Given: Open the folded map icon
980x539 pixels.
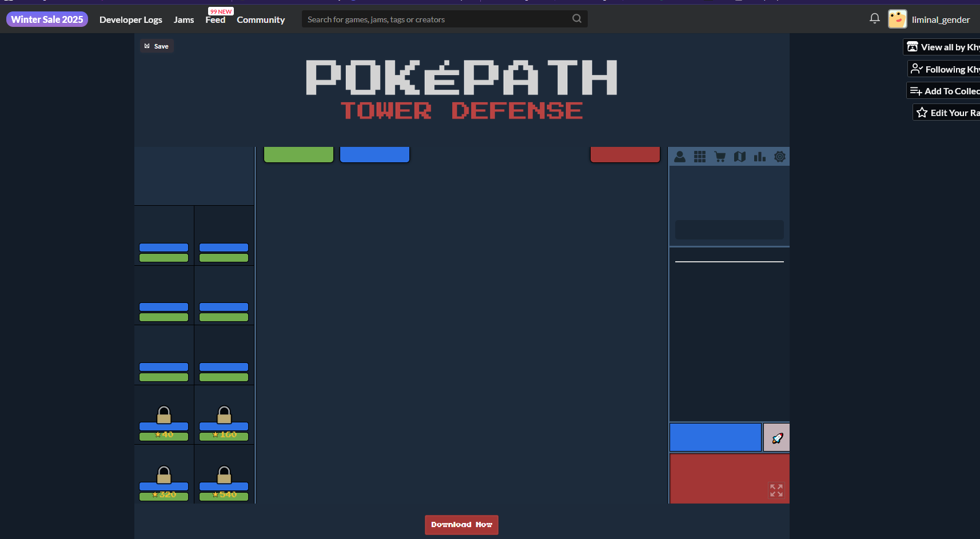Looking at the screenshot, I should coord(740,157).
